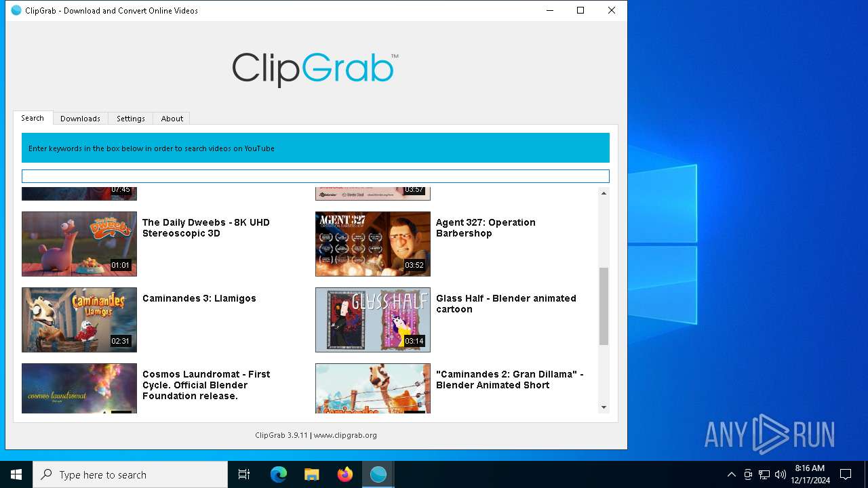The image size is (868, 488).
Task: Open the taskbar clock showing 8:16 AM
Action: 810,474
